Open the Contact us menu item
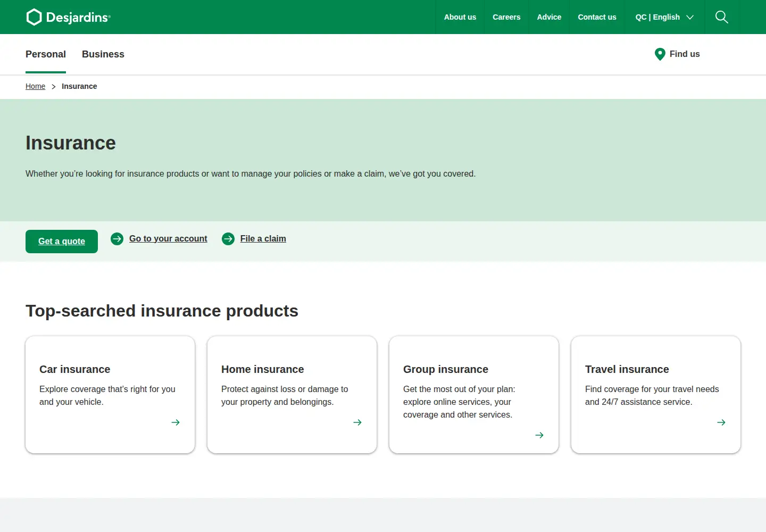The image size is (766, 532). point(597,17)
